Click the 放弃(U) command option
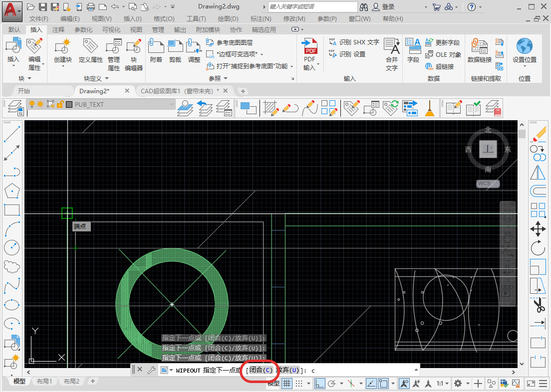The image size is (551, 392). (288, 370)
